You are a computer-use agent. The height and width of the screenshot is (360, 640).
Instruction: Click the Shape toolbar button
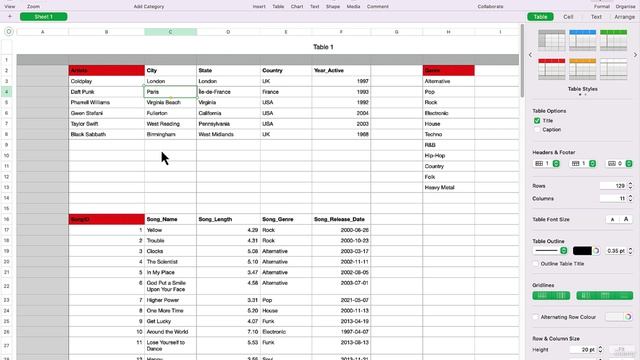point(333,7)
